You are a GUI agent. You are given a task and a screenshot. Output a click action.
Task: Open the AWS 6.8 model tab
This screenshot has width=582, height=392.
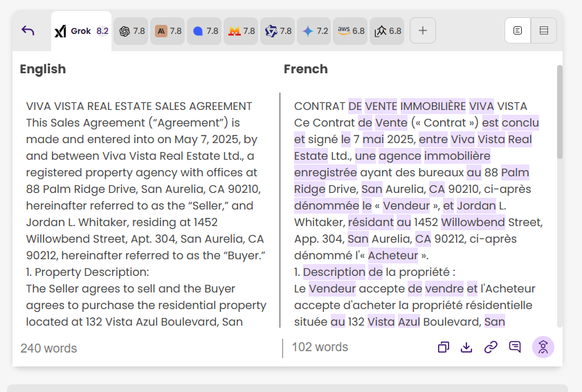click(351, 31)
